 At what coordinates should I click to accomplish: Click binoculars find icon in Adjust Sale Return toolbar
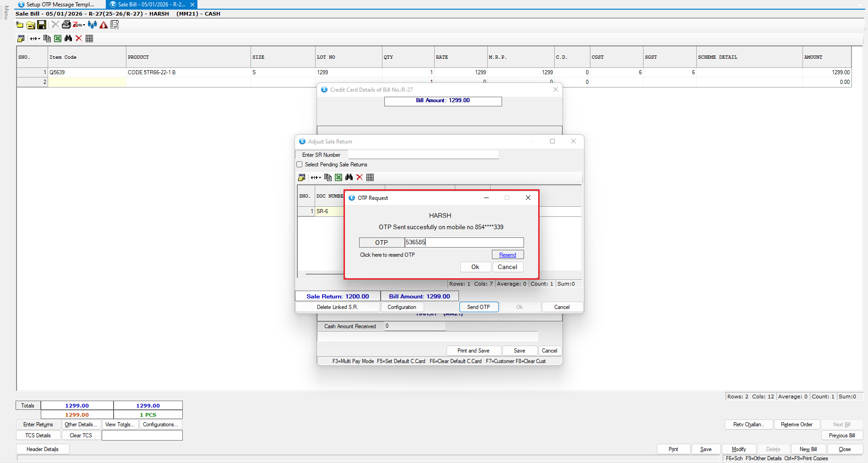pyautogui.click(x=349, y=177)
